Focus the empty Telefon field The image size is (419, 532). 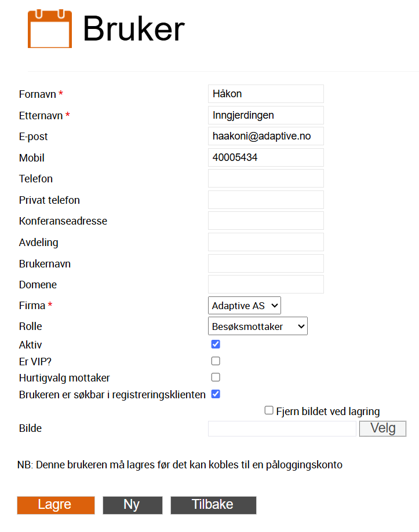click(266, 178)
